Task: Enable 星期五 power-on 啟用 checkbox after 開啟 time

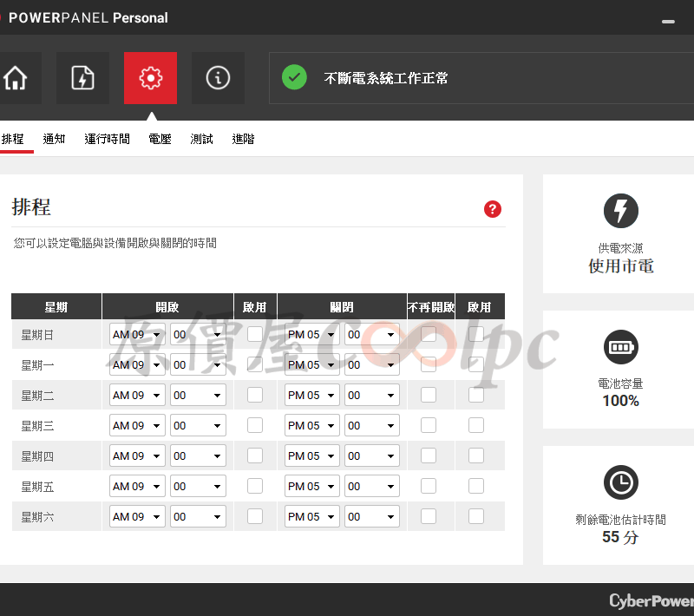Action: click(x=255, y=486)
